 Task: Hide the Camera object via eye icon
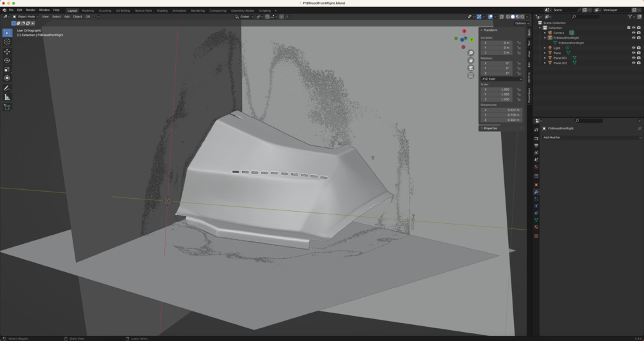[x=634, y=33]
